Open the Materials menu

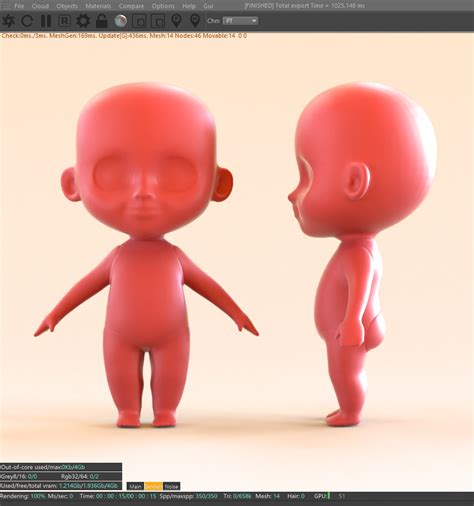98,6
